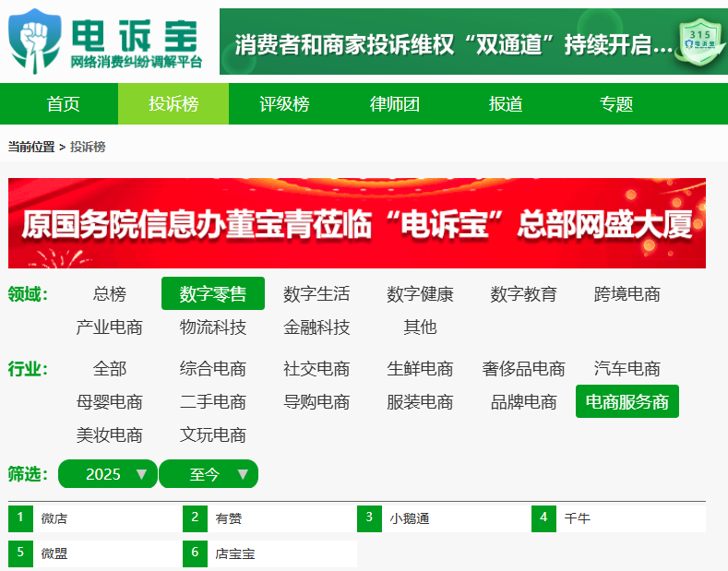Select the 跨境电商 field filter
This screenshot has height=571, width=728.
point(627,294)
